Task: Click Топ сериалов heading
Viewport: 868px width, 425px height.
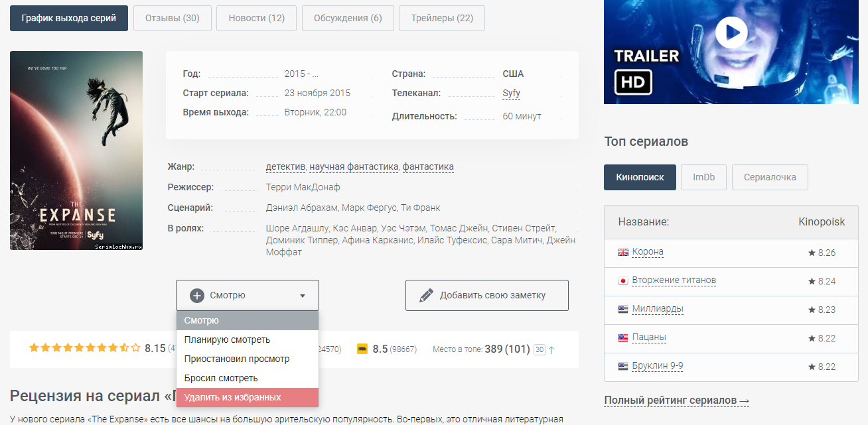Action: [646, 141]
